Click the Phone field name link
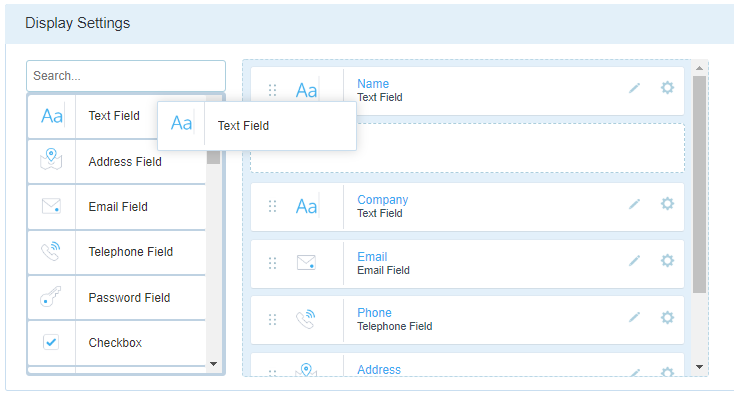 pyautogui.click(x=374, y=313)
